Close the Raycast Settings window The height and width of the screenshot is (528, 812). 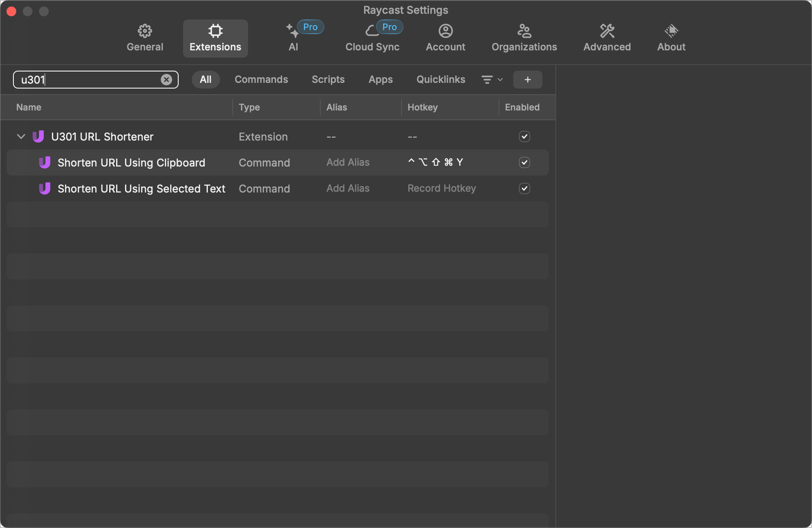tap(11, 11)
